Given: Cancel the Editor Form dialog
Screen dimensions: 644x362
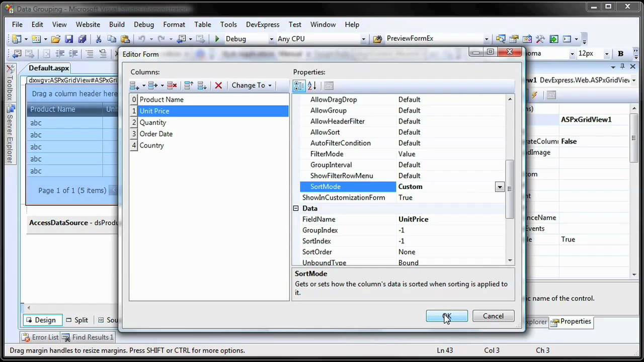Looking at the screenshot, I should [x=493, y=316].
